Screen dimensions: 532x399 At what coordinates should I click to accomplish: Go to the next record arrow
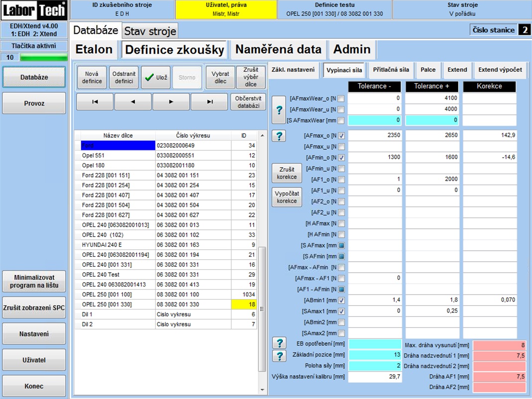[x=171, y=102]
